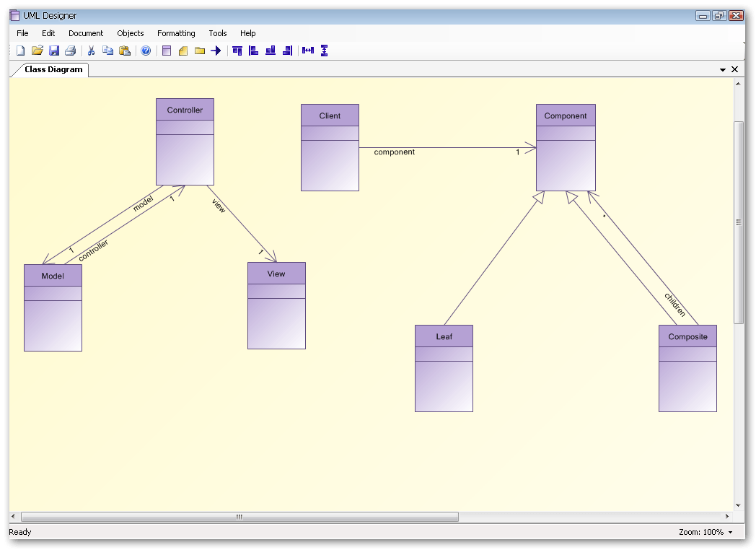Click the scroll right arrow
Screen dimensions: 756x550
tap(727, 517)
